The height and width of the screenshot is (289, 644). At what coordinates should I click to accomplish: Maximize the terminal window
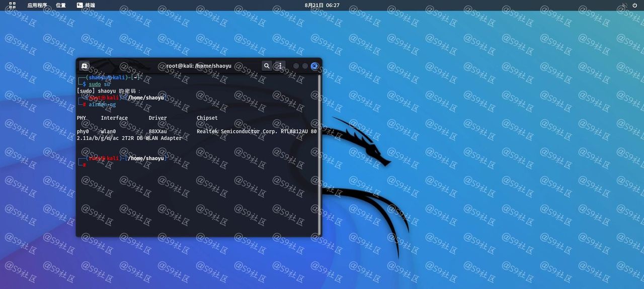(305, 66)
